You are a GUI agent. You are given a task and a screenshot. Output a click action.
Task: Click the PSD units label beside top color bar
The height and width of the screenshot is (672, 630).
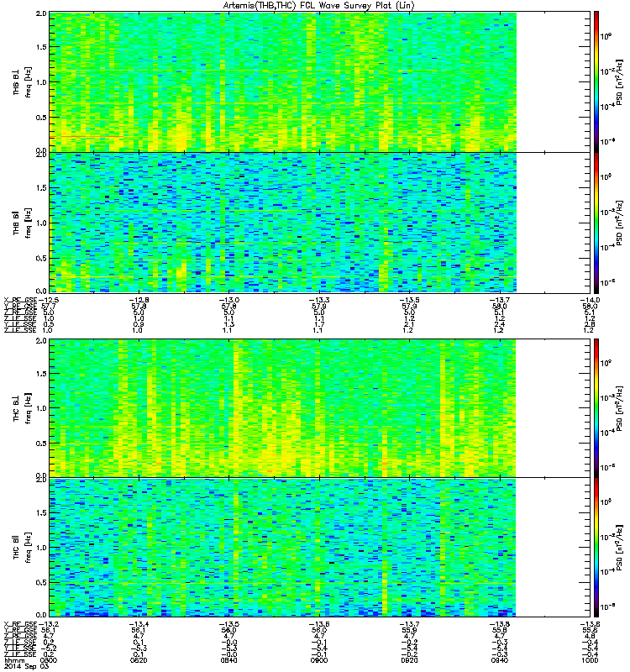[x=619, y=82]
